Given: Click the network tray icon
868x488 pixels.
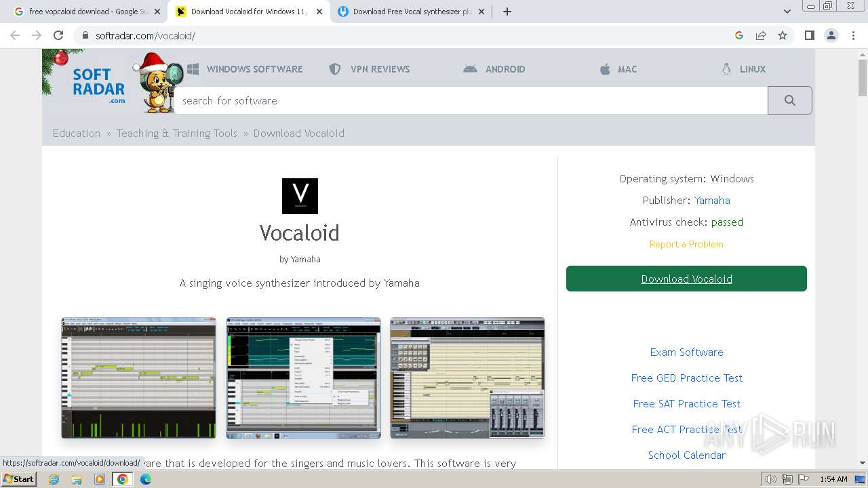Looking at the screenshot, I should point(787,479).
